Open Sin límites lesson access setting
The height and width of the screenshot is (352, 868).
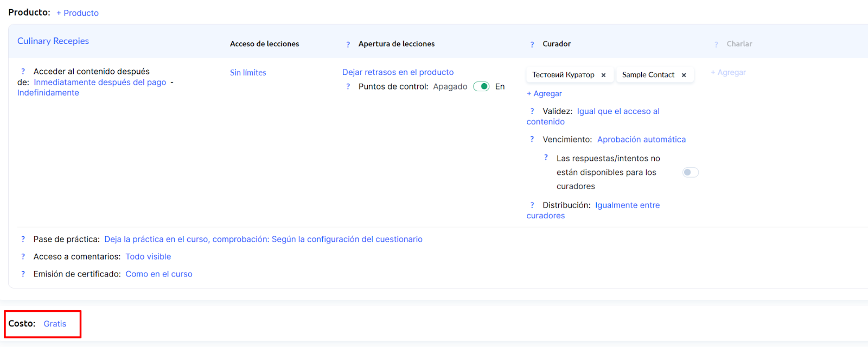point(248,73)
